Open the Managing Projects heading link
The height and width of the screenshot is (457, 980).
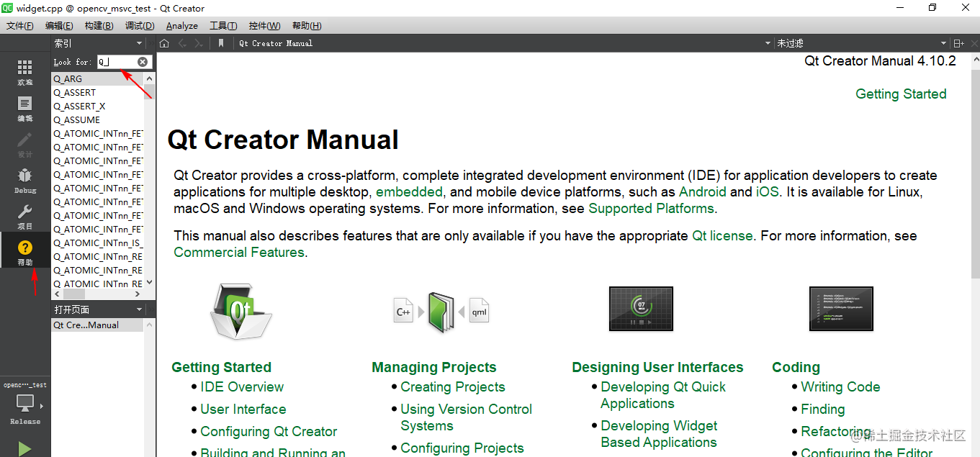pos(434,367)
